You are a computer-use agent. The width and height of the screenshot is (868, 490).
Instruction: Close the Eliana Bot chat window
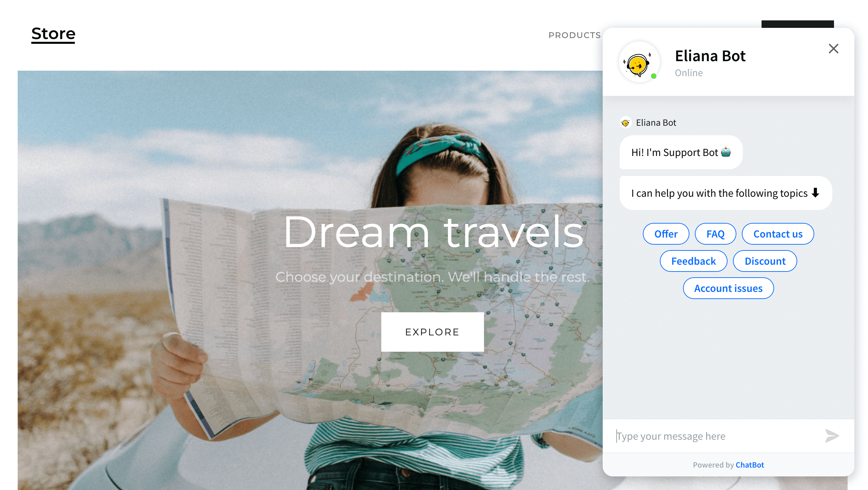pyautogui.click(x=833, y=49)
